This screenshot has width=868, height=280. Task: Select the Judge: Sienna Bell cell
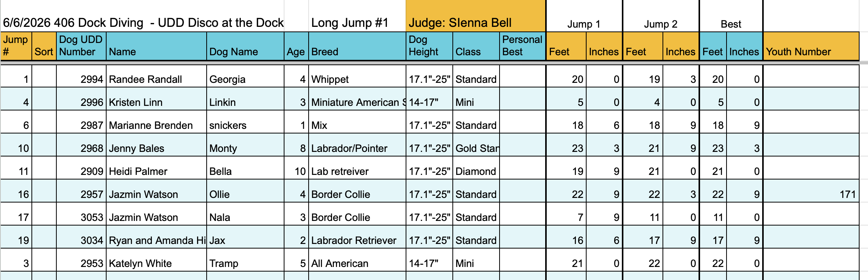475,16
